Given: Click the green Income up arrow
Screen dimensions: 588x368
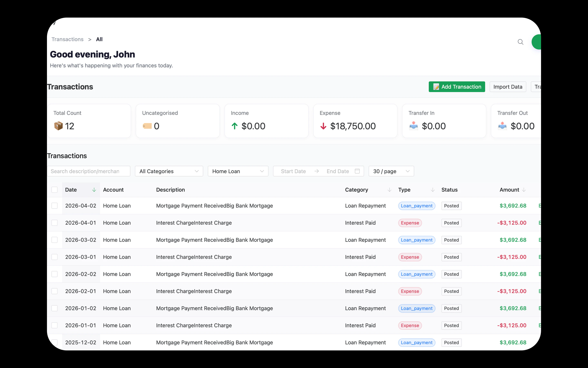Looking at the screenshot, I should pyautogui.click(x=234, y=126).
